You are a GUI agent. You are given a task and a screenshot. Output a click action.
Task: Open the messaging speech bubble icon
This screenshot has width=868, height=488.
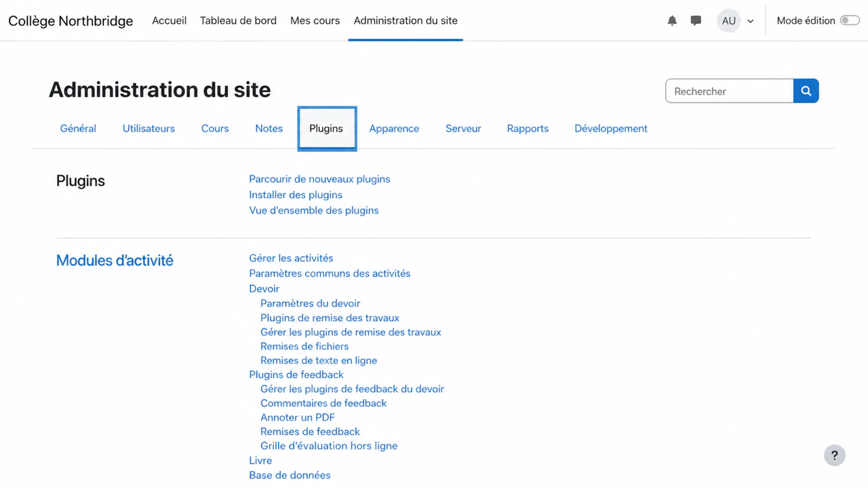coord(696,20)
